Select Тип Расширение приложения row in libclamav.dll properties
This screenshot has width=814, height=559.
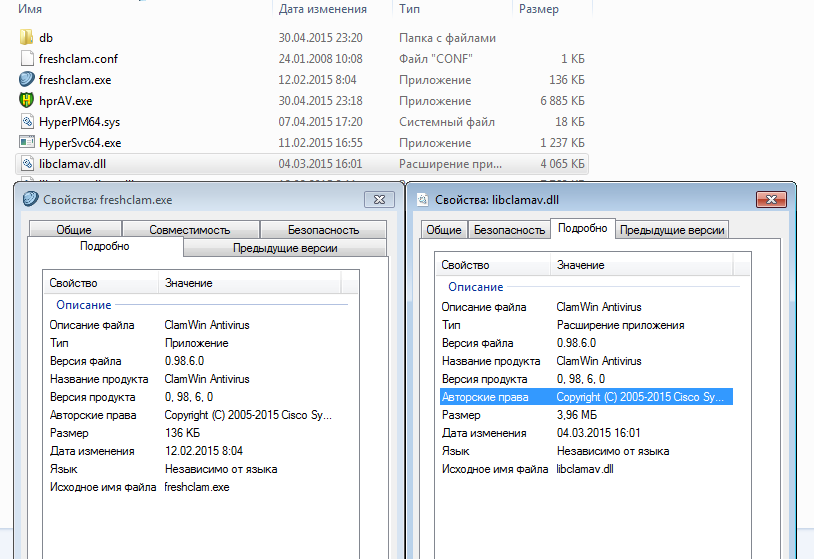click(x=586, y=325)
